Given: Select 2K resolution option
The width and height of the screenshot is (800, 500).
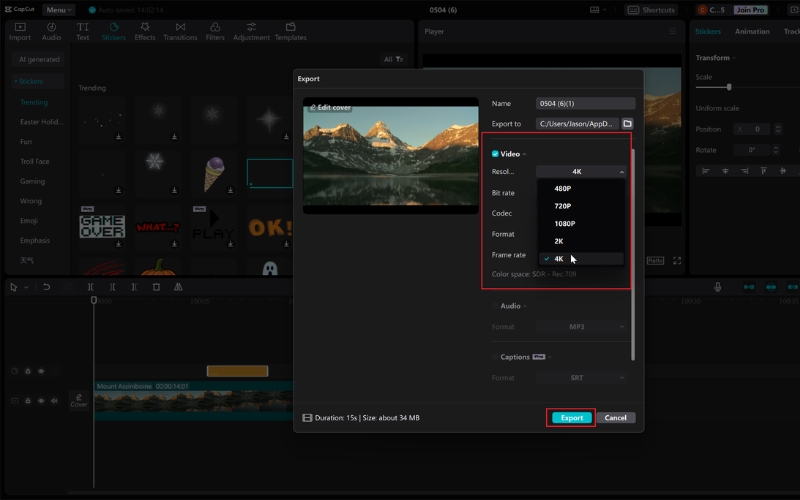Looking at the screenshot, I should click(581, 241).
